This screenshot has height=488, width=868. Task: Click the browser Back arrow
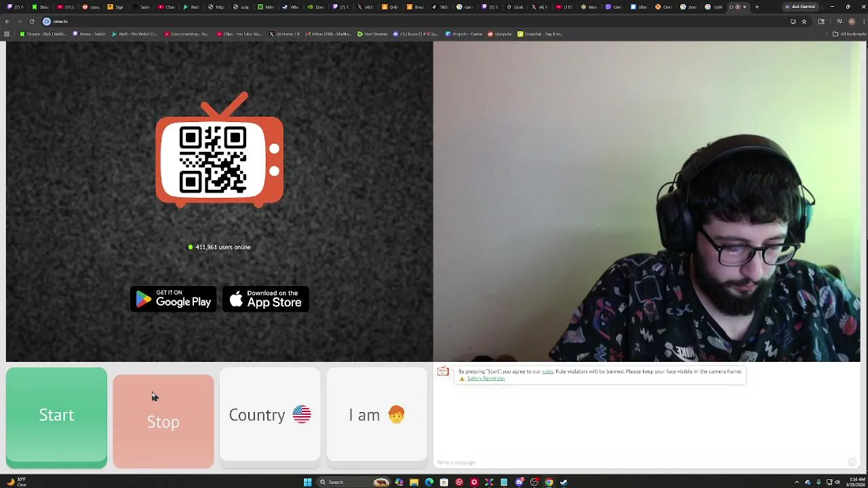[7, 22]
